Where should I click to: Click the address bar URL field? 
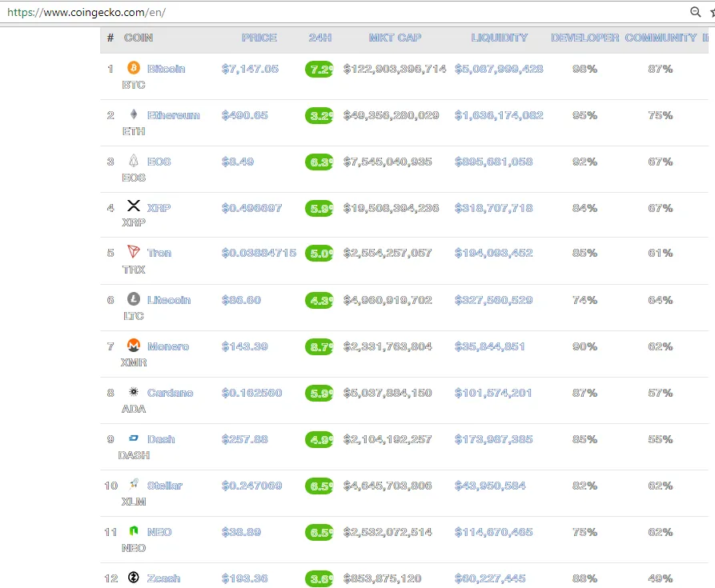tap(342, 12)
